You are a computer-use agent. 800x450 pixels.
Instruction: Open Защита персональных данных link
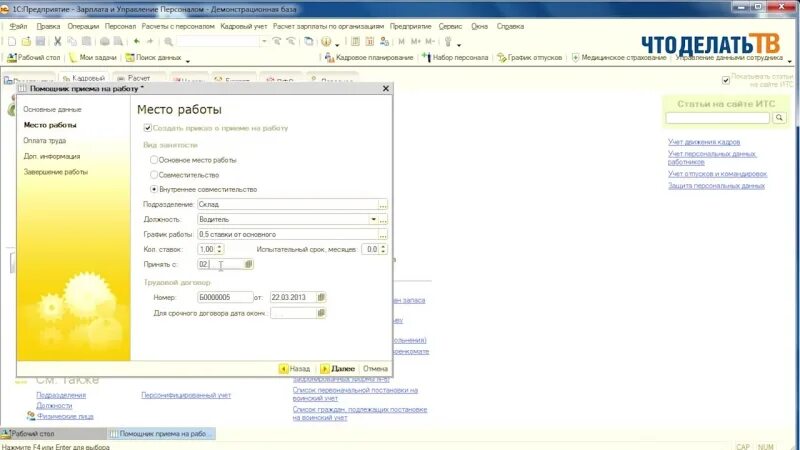tap(716, 186)
